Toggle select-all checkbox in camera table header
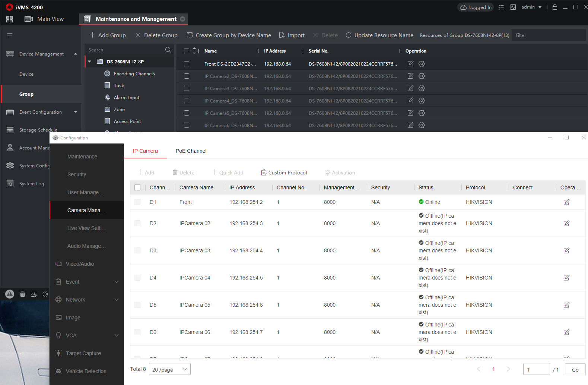This screenshot has width=588, height=385. click(x=137, y=187)
